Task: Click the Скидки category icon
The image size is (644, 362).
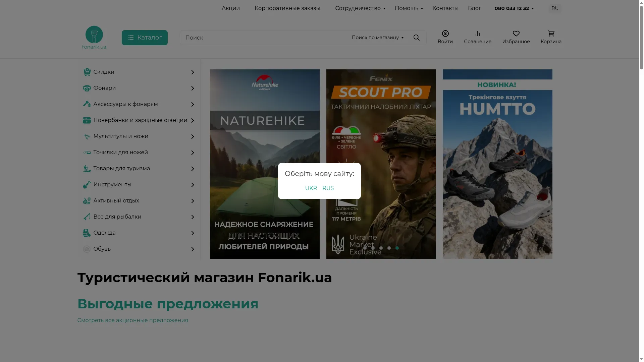Action: coord(87,72)
